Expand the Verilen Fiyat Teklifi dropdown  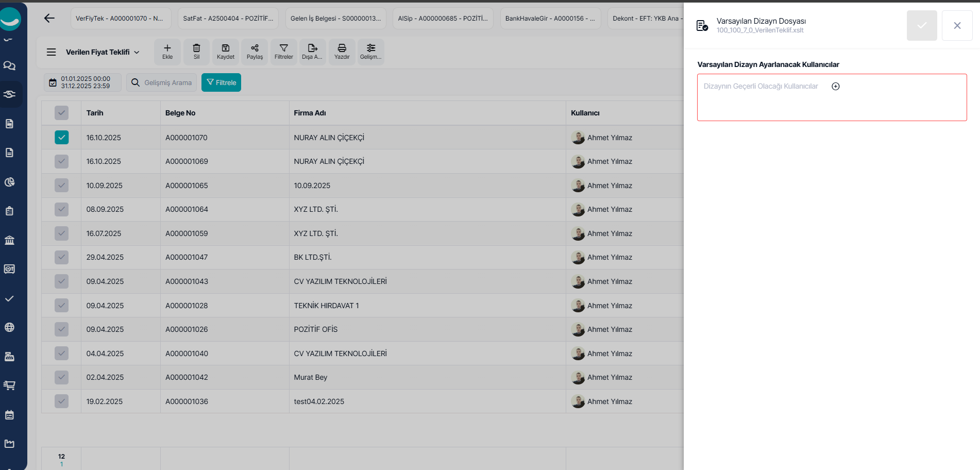click(137, 52)
